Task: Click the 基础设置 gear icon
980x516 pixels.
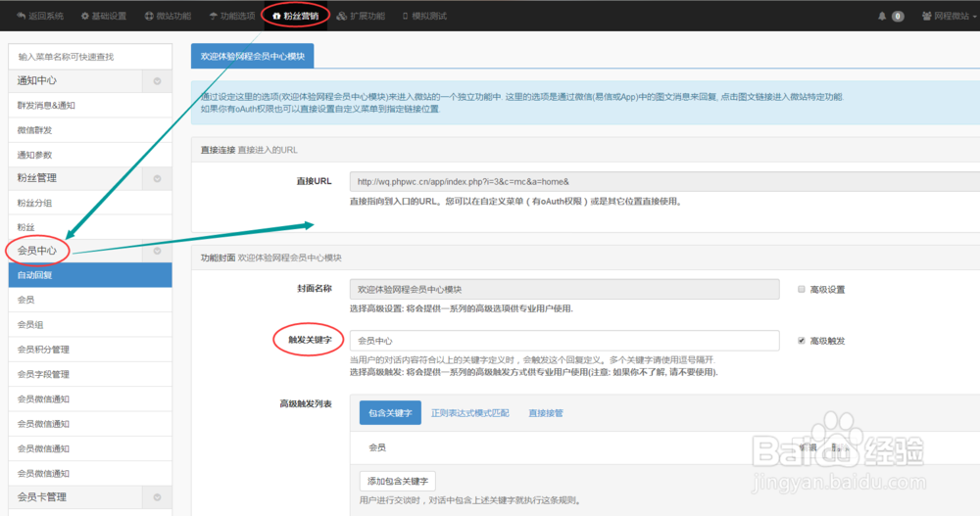Action: (85, 16)
